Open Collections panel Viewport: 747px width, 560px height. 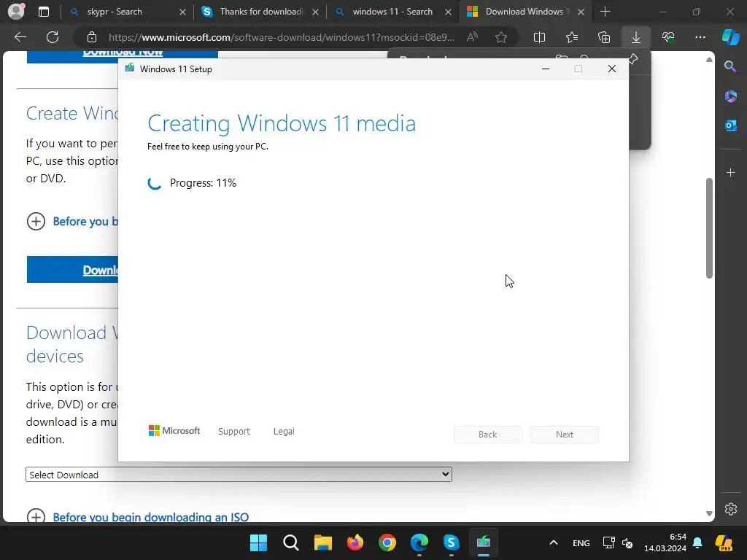pos(603,37)
